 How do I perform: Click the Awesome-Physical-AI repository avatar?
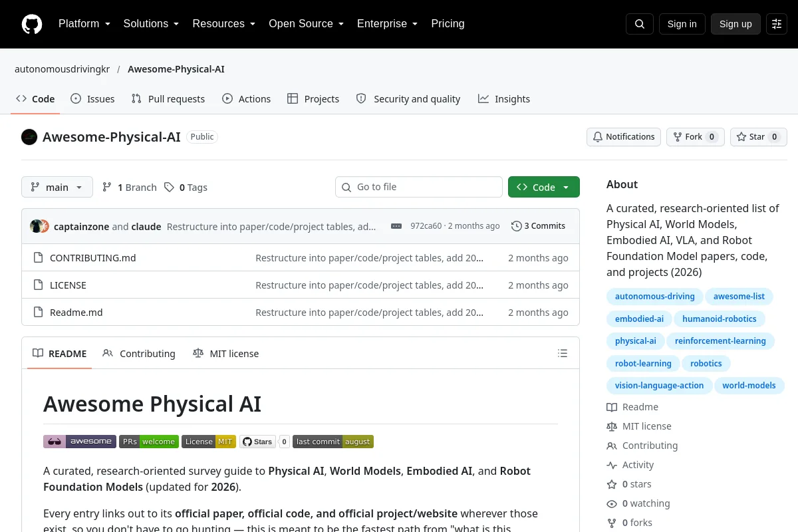29,137
